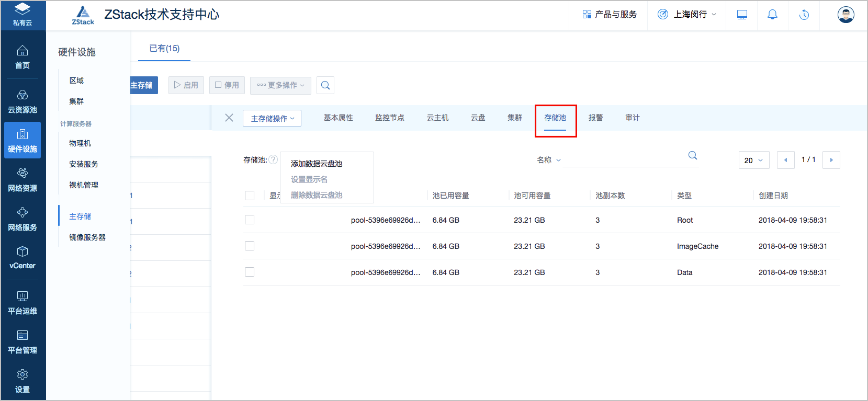Switch to the 基本属性 tab
This screenshot has width=868, height=401.
pyautogui.click(x=338, y=118)
